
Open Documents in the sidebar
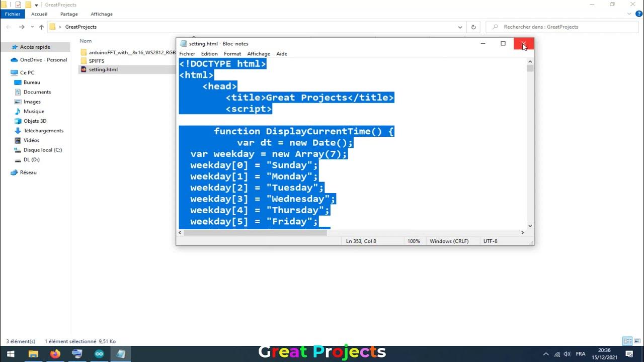(37, 92)
